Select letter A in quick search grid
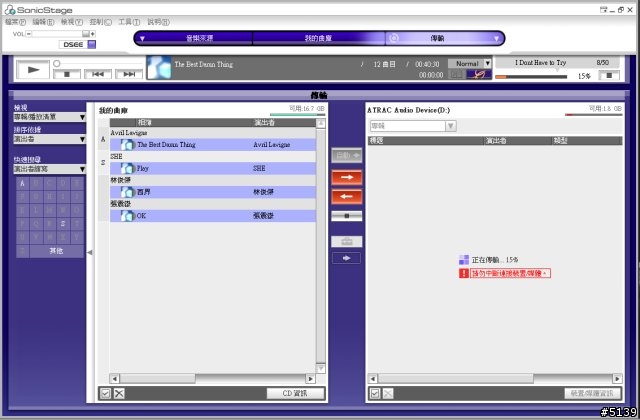This screenshot has height=420, width=640. 22,183
